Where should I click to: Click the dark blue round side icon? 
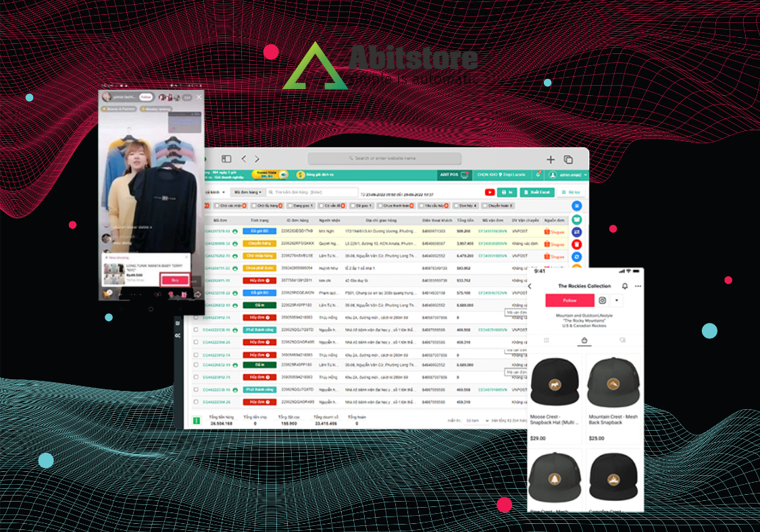pyautogui.click(x=576, y=232)
